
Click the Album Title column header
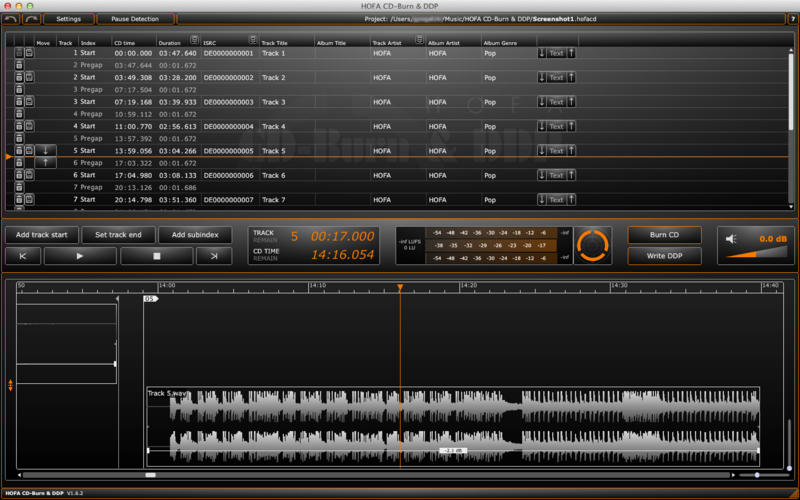pos(332,43)
